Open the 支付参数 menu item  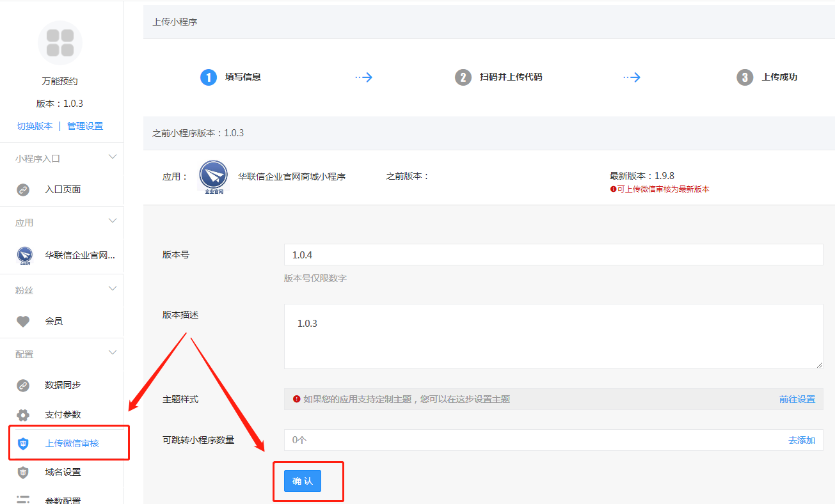pyautogui.click(x=61, y=414)
